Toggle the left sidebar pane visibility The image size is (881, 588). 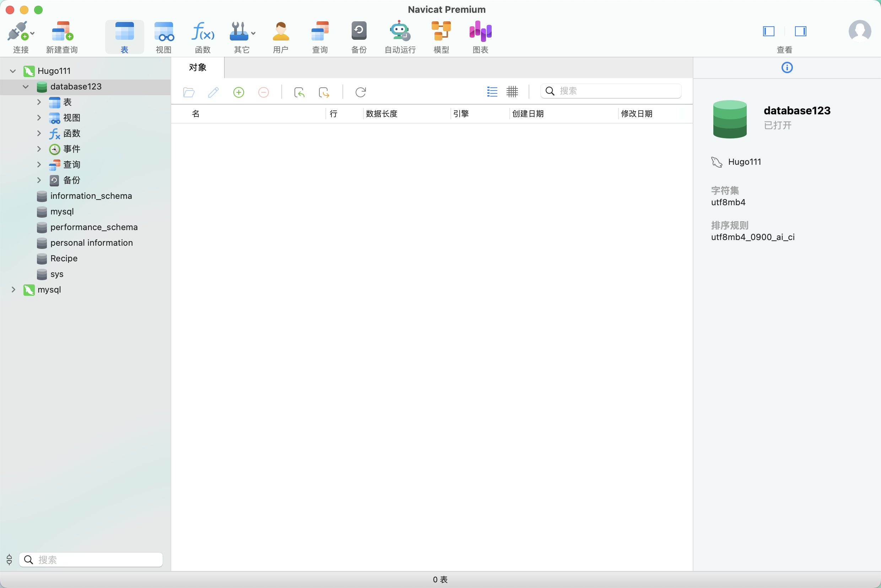point(768,31)
